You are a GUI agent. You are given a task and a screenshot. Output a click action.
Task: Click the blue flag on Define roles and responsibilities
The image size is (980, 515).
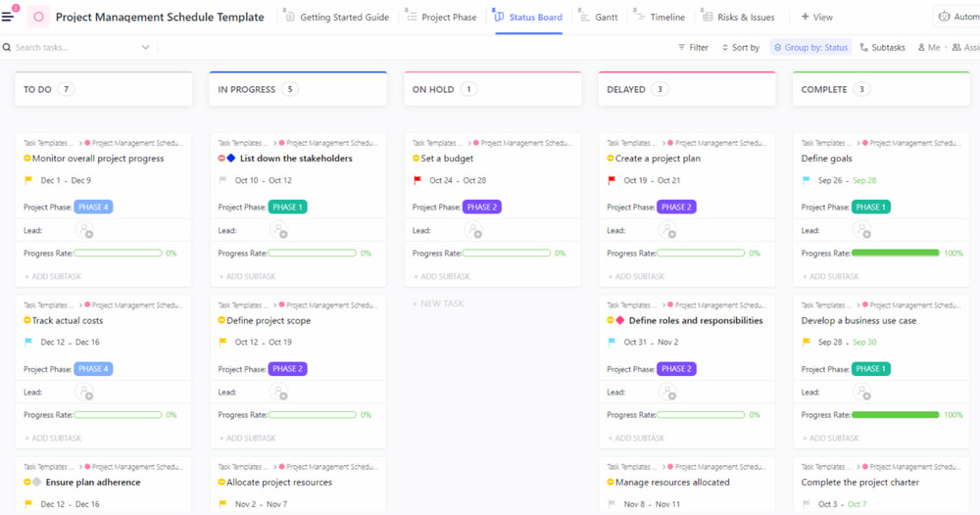pos(612,342)
